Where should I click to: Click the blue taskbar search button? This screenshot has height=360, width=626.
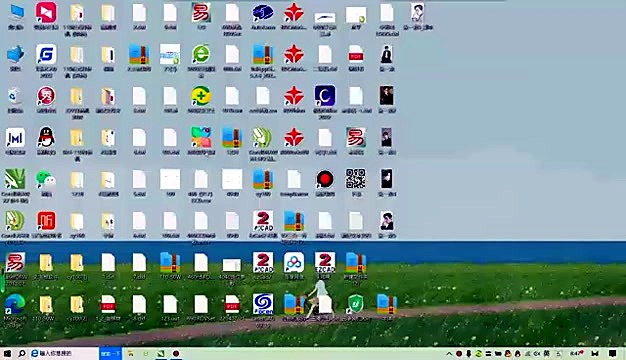pyautogui.click(x=111, y=354)
